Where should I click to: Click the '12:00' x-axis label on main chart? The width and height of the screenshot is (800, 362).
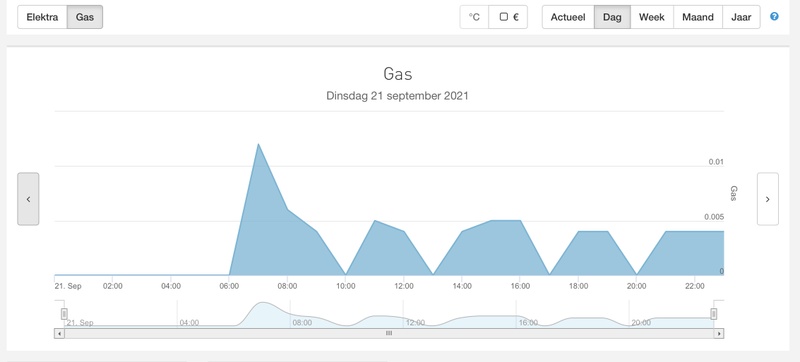pos(404,286)
